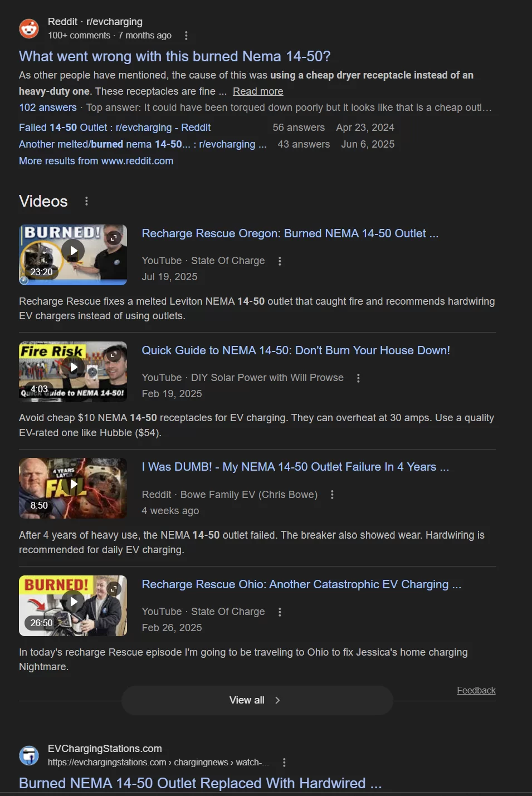
Task: Open 'Failed 14-50 Outlet : r/evcharging' link
Action: click(x=115, y=128)
